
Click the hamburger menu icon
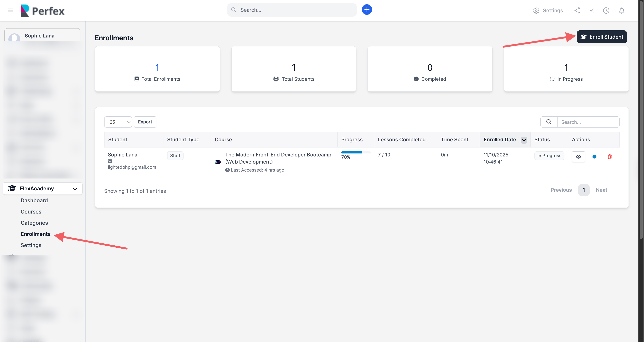pos(10,10)
